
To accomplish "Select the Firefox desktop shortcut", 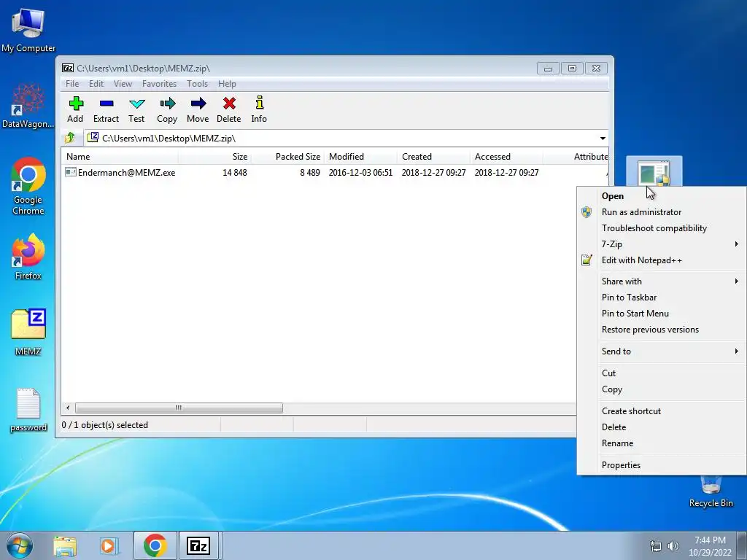I will 28,257.
